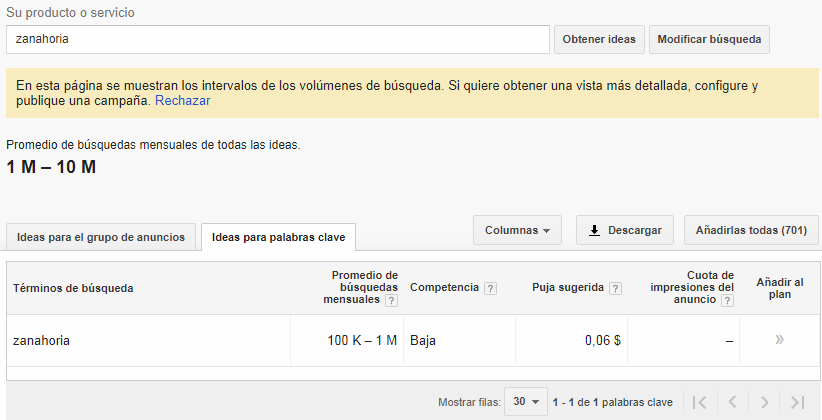Dismiss the notice via the Rechazar link
The image size is (822, 420).
point(182,101)
